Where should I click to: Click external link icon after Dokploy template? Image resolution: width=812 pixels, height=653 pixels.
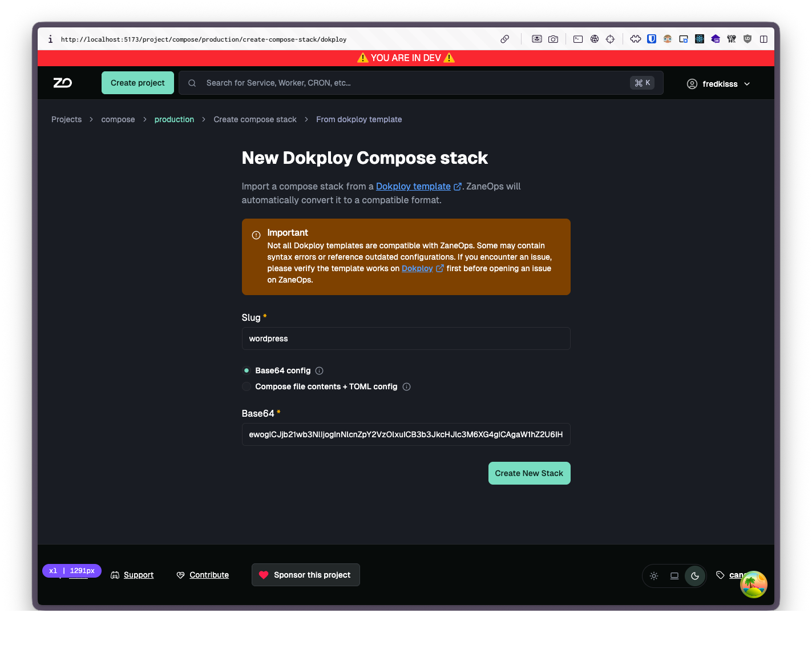[x=458, y=187]
